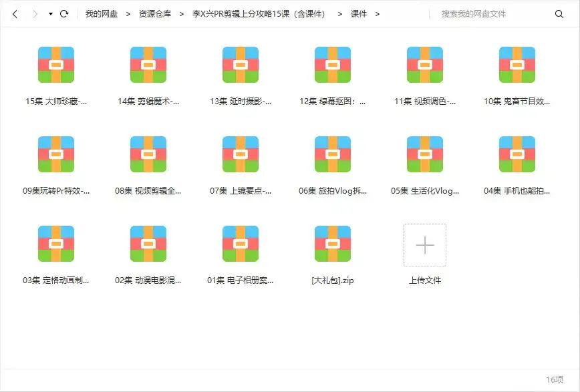Click the forward navigation arrow

pos(33,12)
